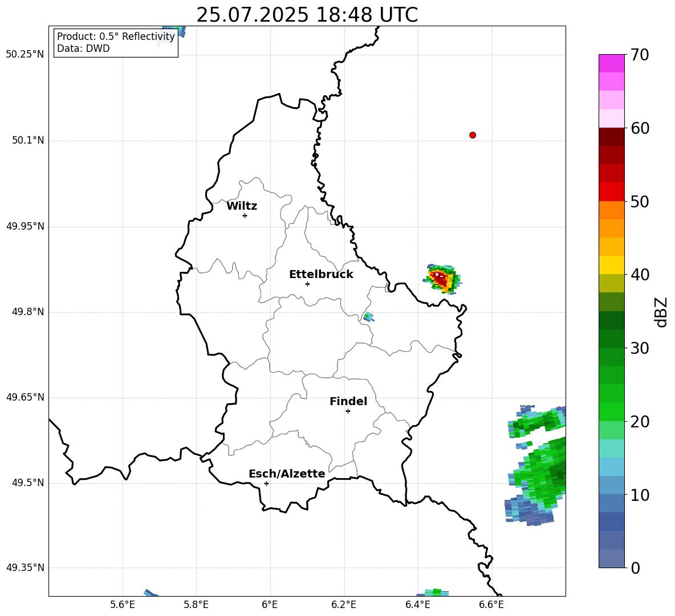Click the longitude label '5.6°E'

tap(123, 605)
